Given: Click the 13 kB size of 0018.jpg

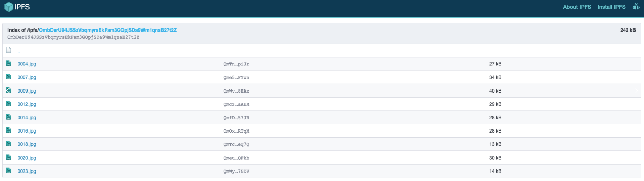Looking at the screenshot, I should point(495,144).
